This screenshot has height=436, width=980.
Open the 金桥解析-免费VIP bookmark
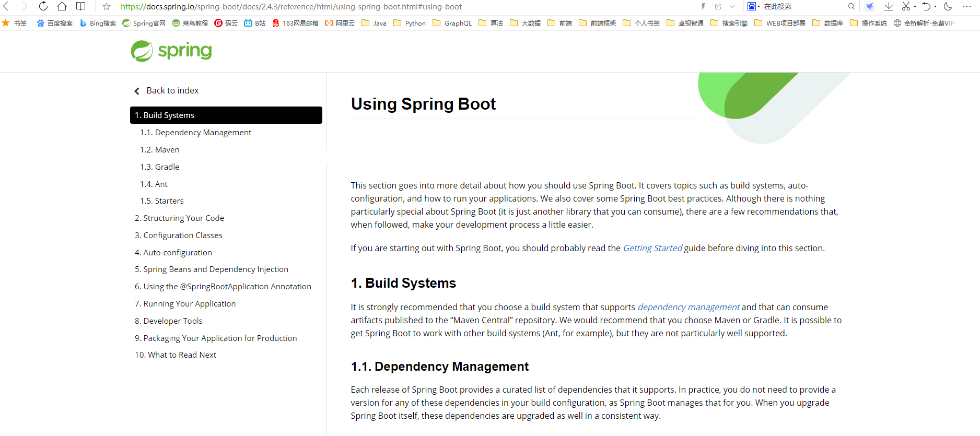(924, 23)
